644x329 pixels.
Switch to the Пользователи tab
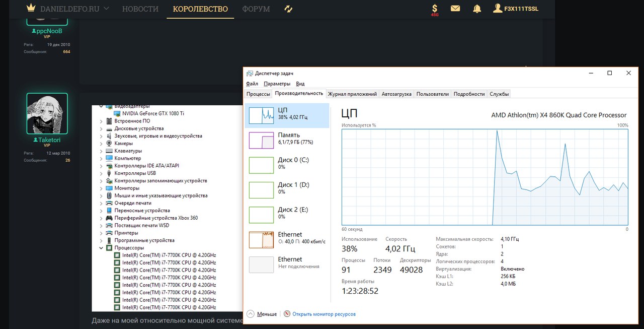(432, 94)
